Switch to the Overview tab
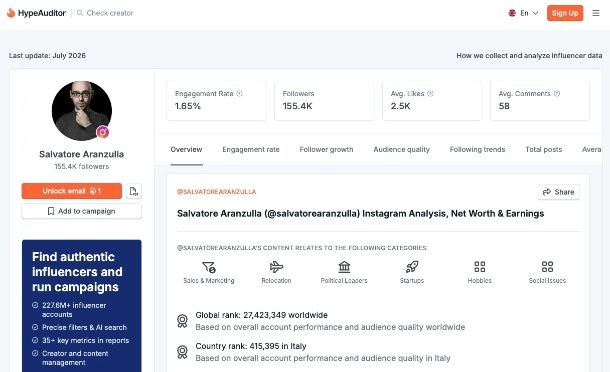Screen dimensions: 610x372 click(x=186, y=149)
